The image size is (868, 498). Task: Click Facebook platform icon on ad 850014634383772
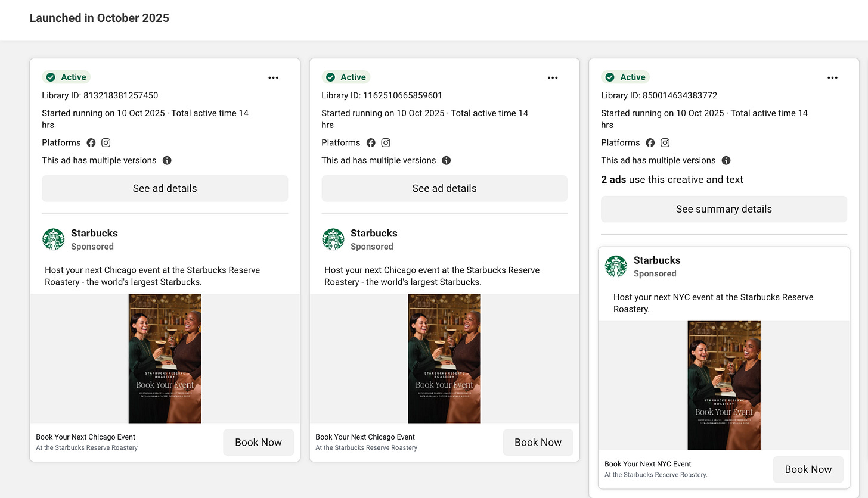[x=650, y=142]
